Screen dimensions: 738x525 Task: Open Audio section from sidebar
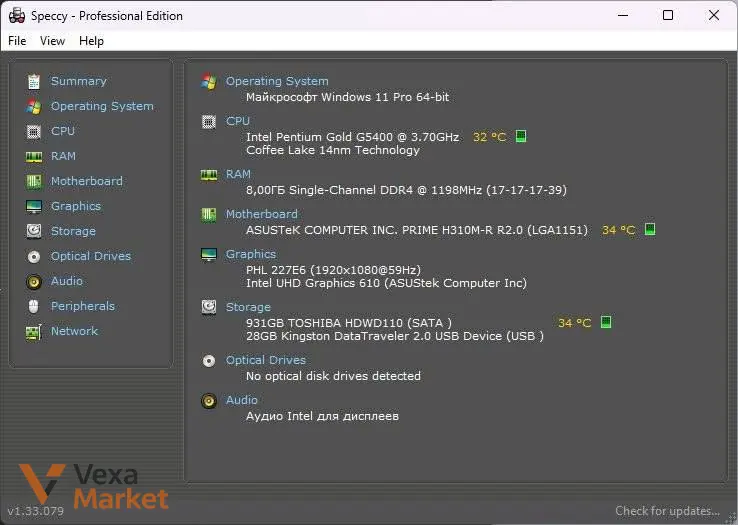(66, 281)
